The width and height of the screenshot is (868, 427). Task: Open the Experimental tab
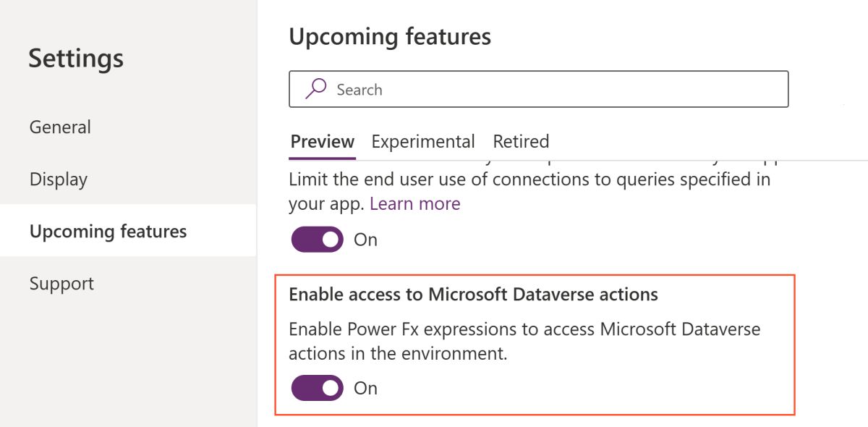[423, 141]
